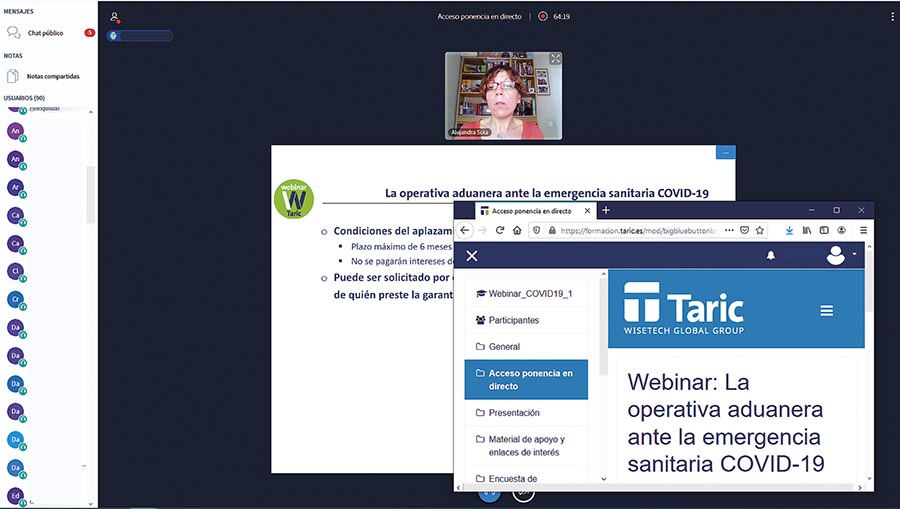The image size is (900, 509).
Task: Open Material de apoyo y enlaces de interés
Action: (526, 445)
